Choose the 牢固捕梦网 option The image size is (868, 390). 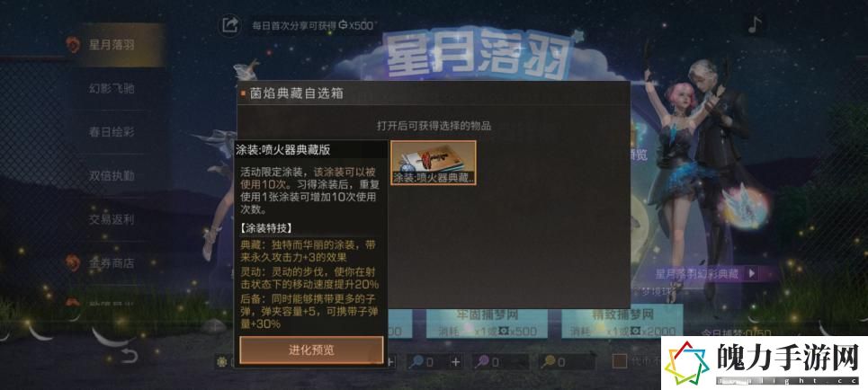click(x=487, y=323)
